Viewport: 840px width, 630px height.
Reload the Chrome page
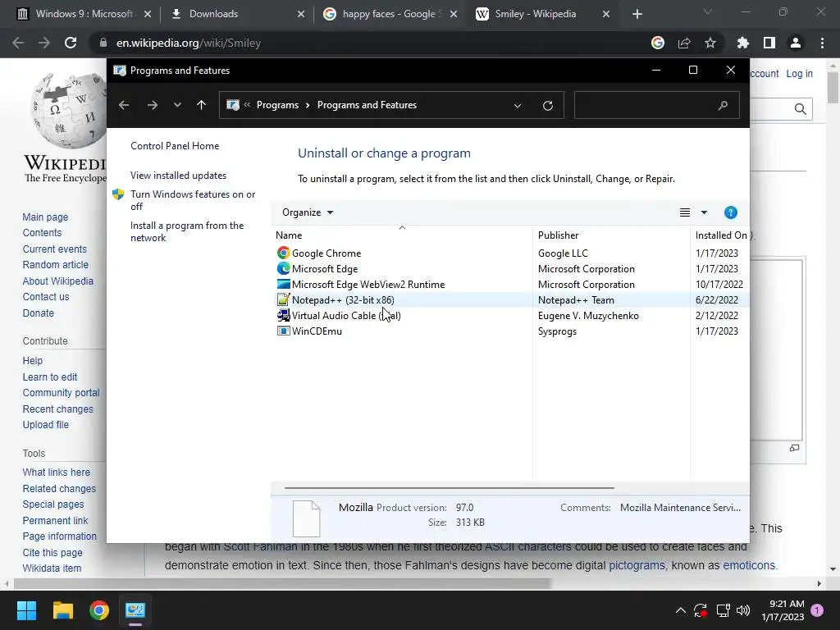(71, 43)
